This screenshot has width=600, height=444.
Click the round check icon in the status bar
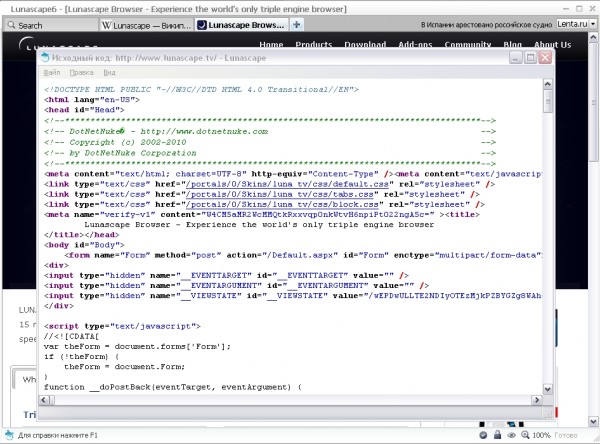483,435
